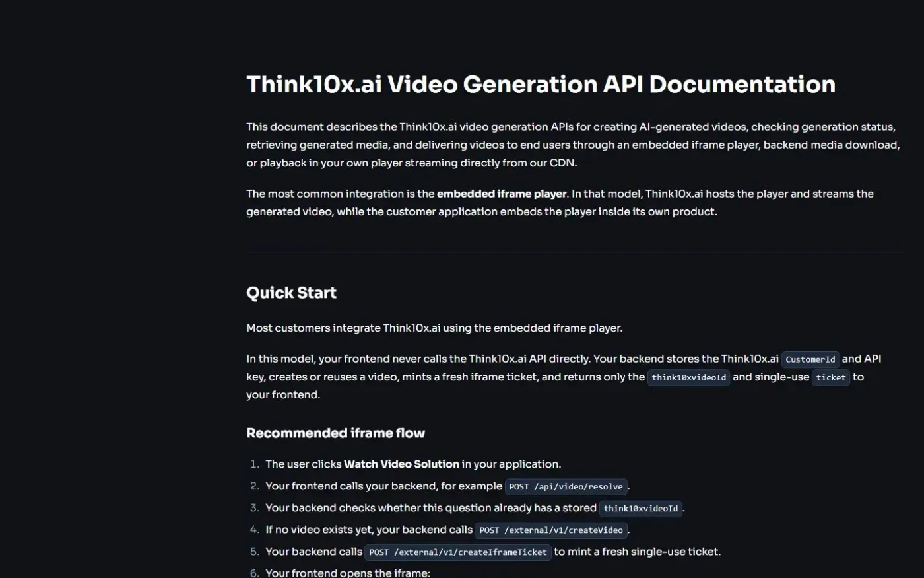Click the POST /external/v1/createVideo code

click(x=551, y=530)
